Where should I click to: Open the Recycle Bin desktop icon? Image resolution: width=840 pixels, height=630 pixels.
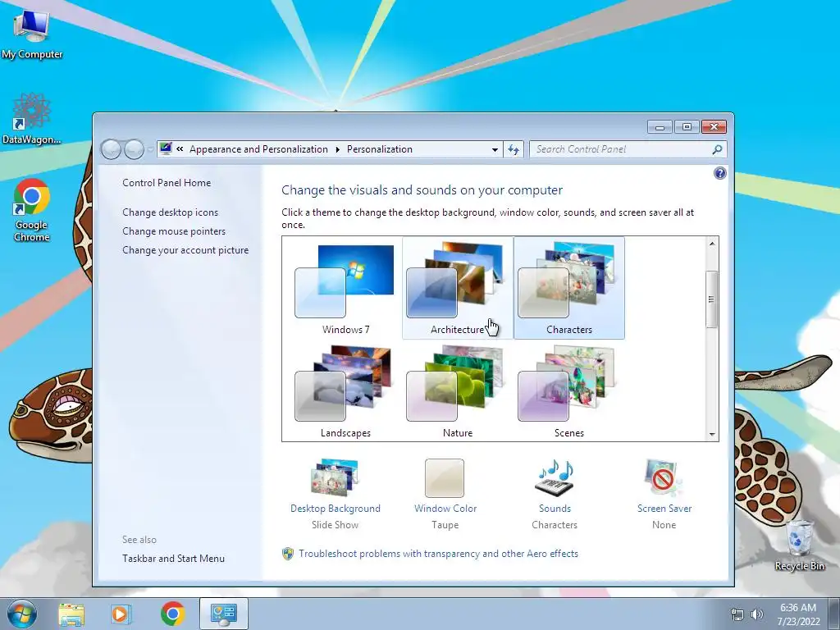[799, 546]
